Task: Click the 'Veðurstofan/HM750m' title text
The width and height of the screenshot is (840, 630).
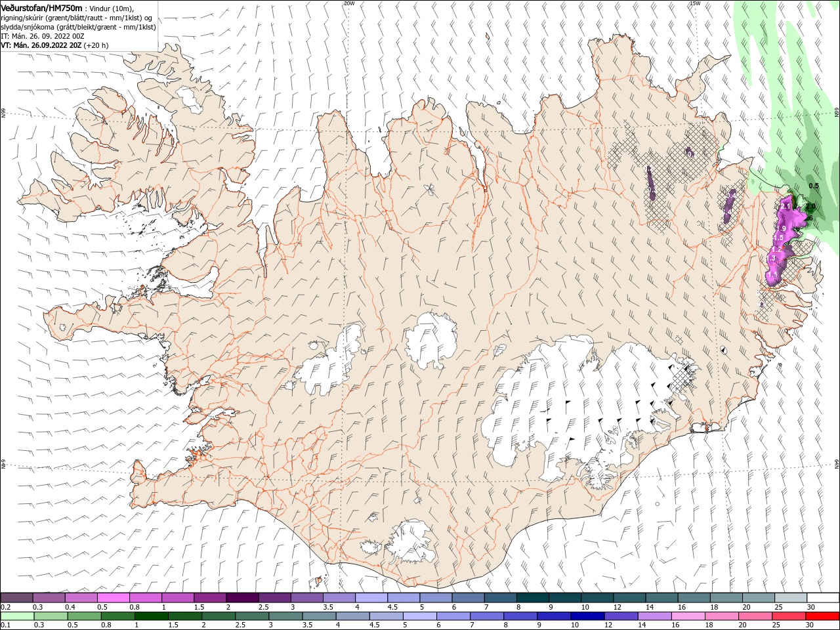Action: (x=42, y=7)
